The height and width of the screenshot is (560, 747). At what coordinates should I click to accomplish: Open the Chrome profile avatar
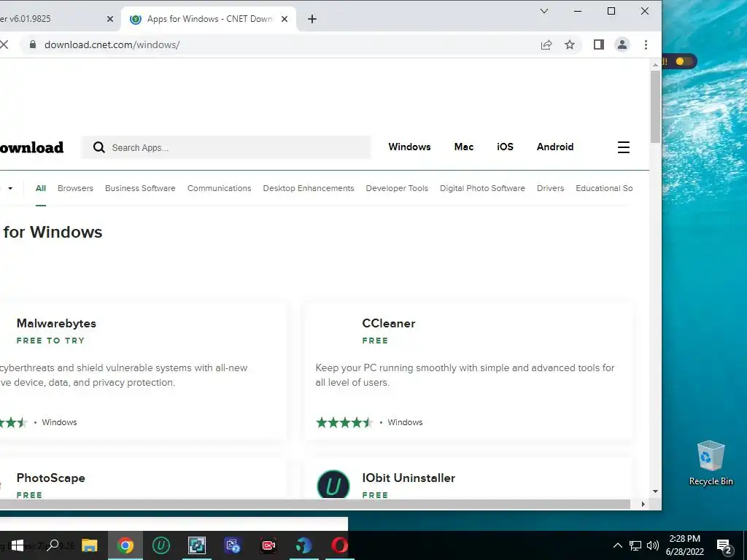(x=622, y=44)
